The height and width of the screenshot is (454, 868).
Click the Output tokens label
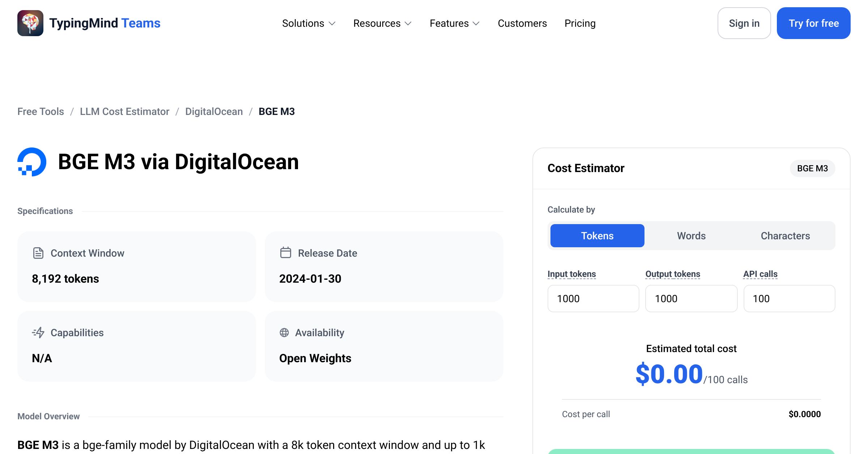point(673,274)
